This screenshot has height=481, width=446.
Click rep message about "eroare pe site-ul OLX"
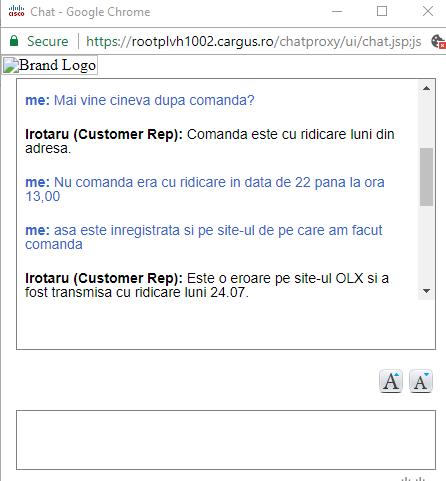[x=207, y=285]
